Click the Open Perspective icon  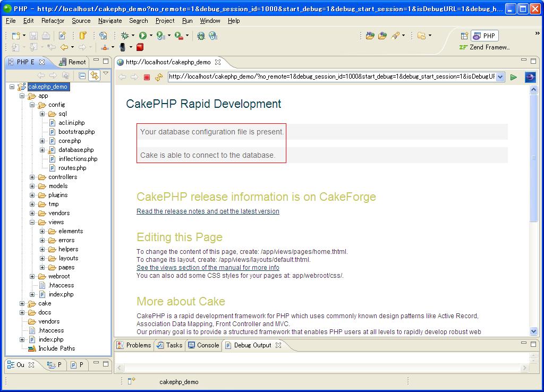[464, 36]
